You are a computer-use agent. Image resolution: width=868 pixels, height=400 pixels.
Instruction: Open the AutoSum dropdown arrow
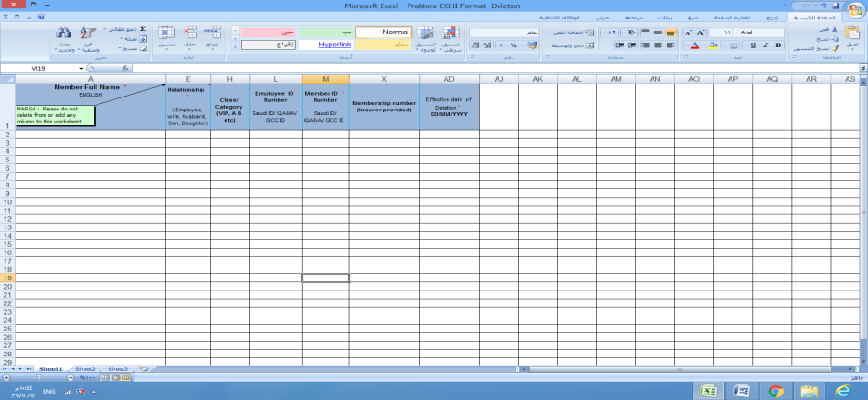click(x=105, y=28)
